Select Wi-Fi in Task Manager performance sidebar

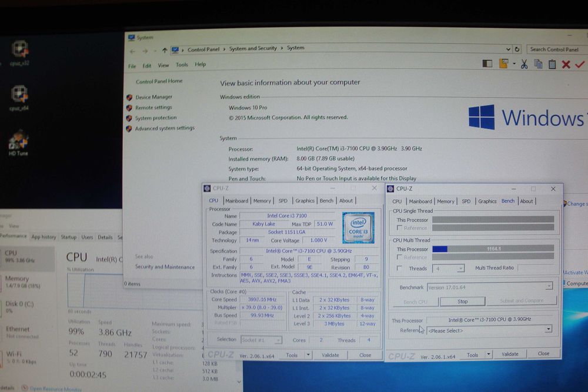[28, 357]
